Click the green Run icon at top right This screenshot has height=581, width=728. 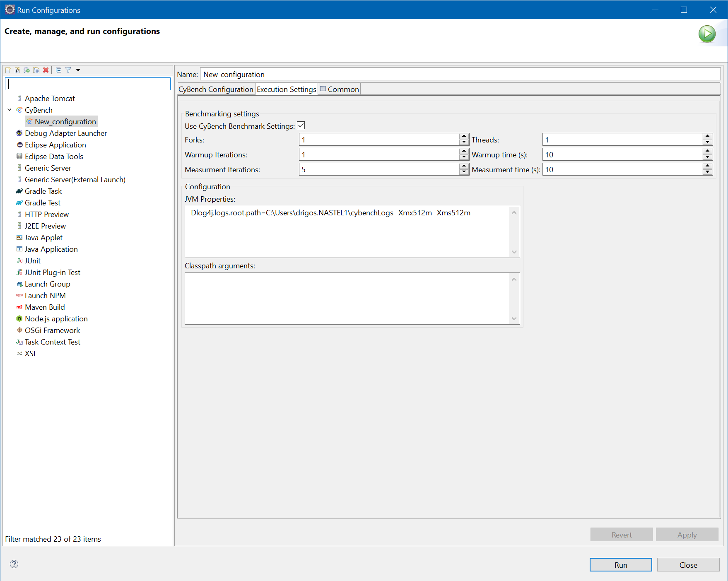707,34
